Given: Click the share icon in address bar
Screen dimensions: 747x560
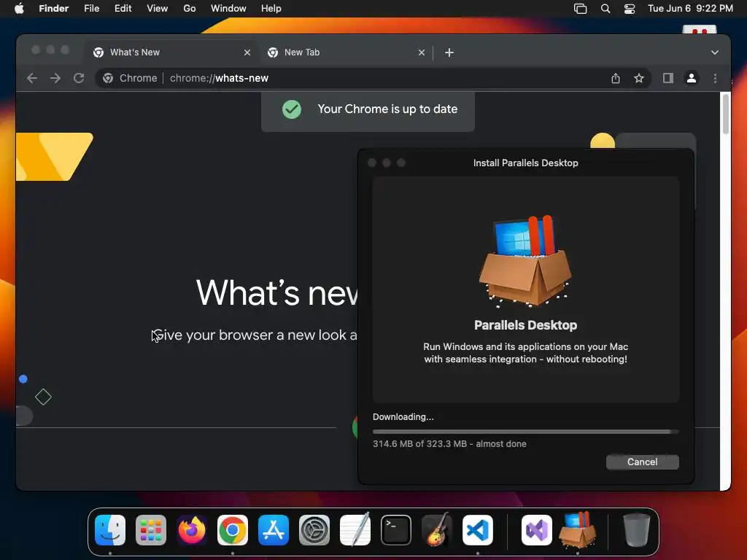Looking at the screenshot, I should pos(616,78).
